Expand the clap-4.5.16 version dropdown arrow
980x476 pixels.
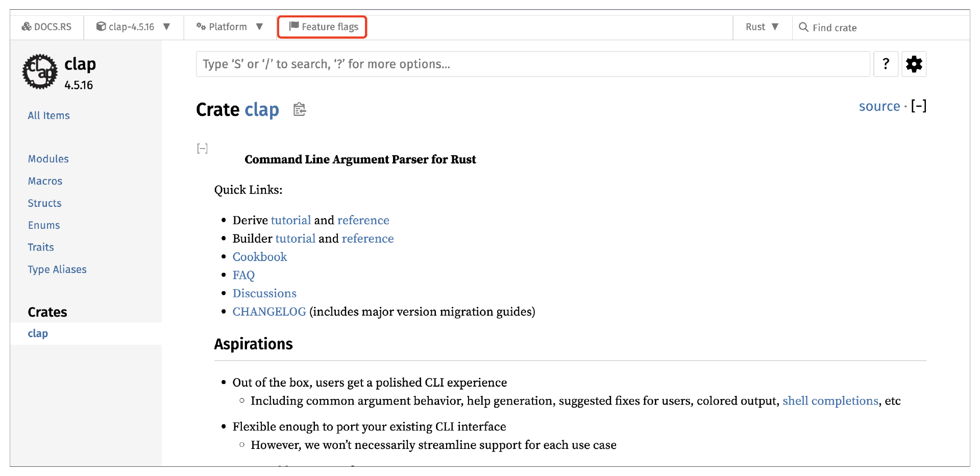(x=166, y=27)
